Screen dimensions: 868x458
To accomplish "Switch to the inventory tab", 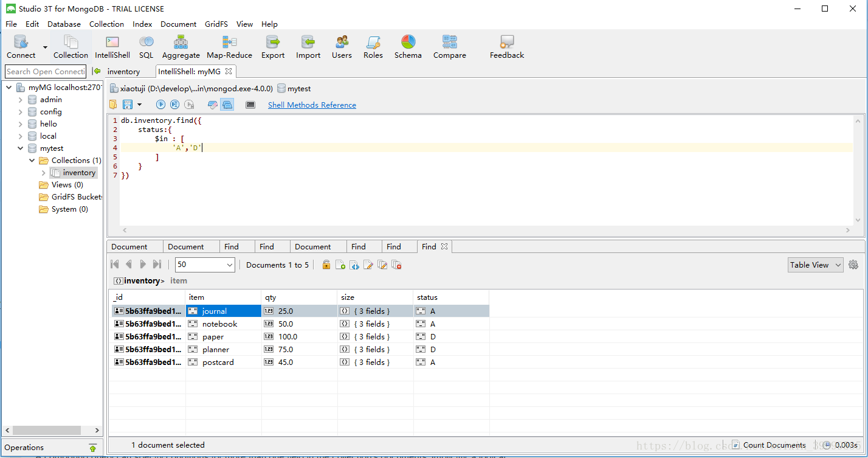I will coord(123,71).
